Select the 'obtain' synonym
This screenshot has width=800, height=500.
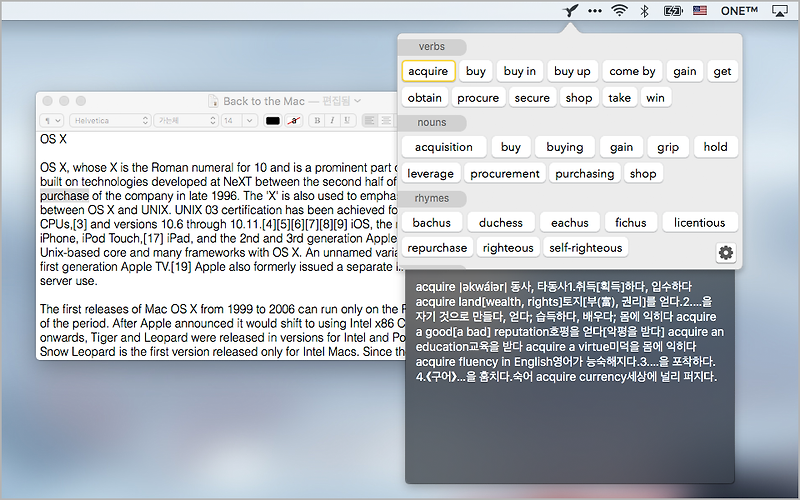(424, 97)
